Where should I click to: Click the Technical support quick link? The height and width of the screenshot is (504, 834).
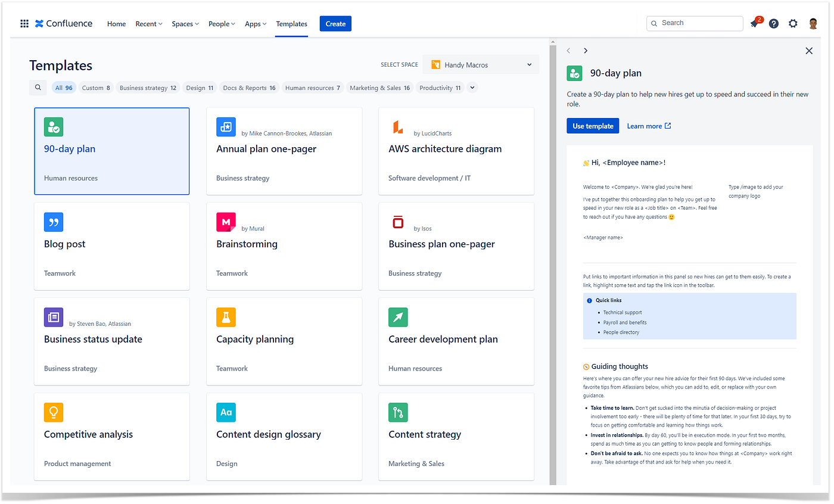point(623,312)
